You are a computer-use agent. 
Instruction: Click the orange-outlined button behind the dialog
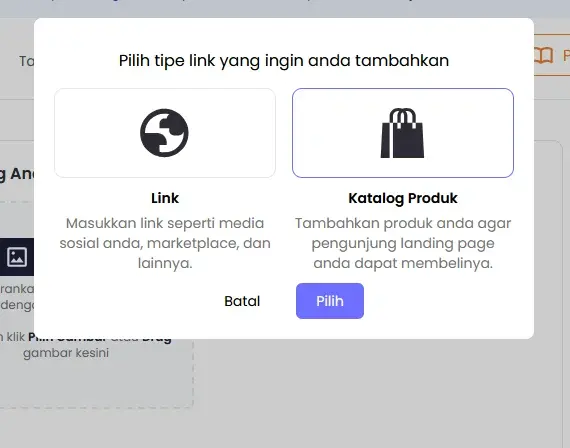pos(552,55)
